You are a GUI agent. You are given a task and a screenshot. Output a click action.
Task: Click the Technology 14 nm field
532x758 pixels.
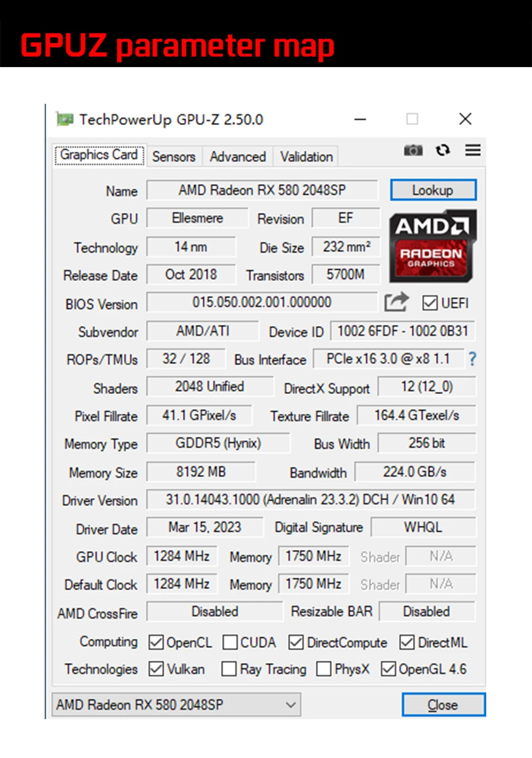click(191, 247)
